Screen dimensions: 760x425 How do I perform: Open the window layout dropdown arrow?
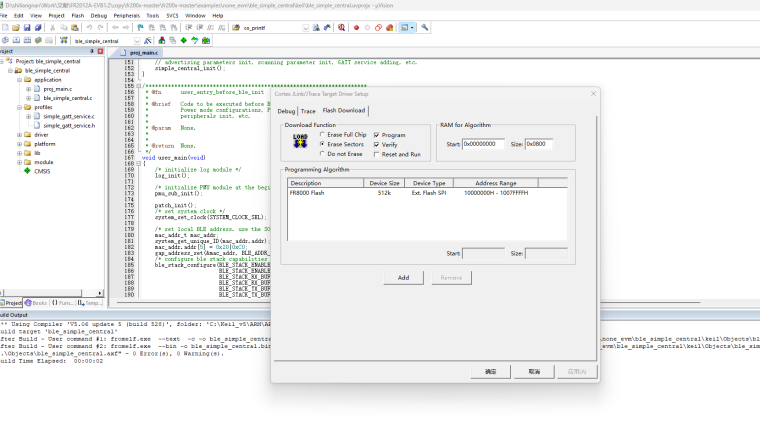click(x=412, y=28)
